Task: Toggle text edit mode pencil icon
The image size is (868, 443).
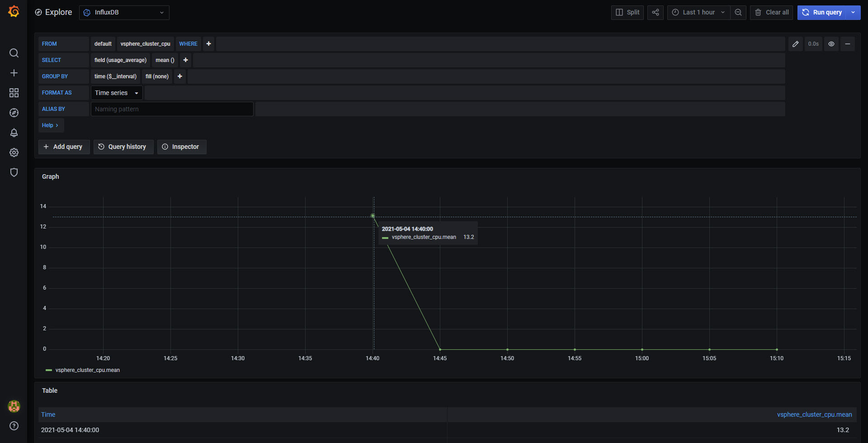Action: pos(796,44)
